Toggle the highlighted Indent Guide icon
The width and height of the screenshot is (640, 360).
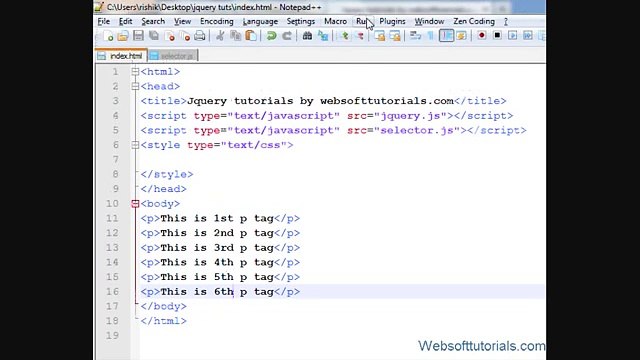coord(446,36)
